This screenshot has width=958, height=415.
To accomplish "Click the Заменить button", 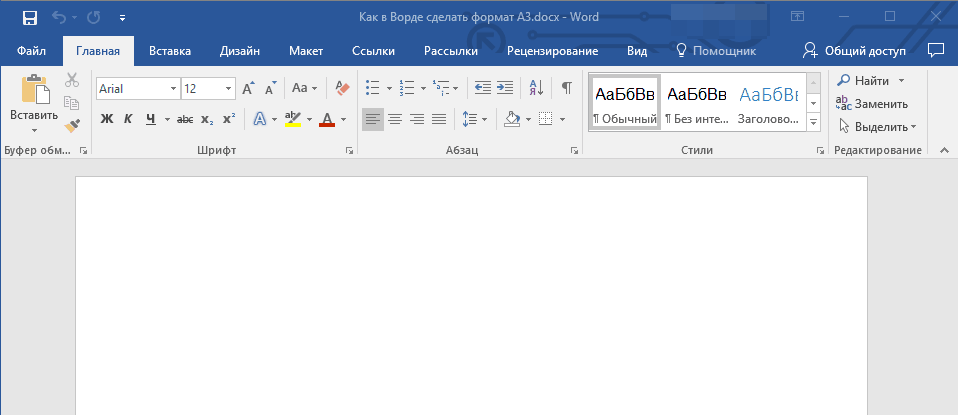I will 872,103.
